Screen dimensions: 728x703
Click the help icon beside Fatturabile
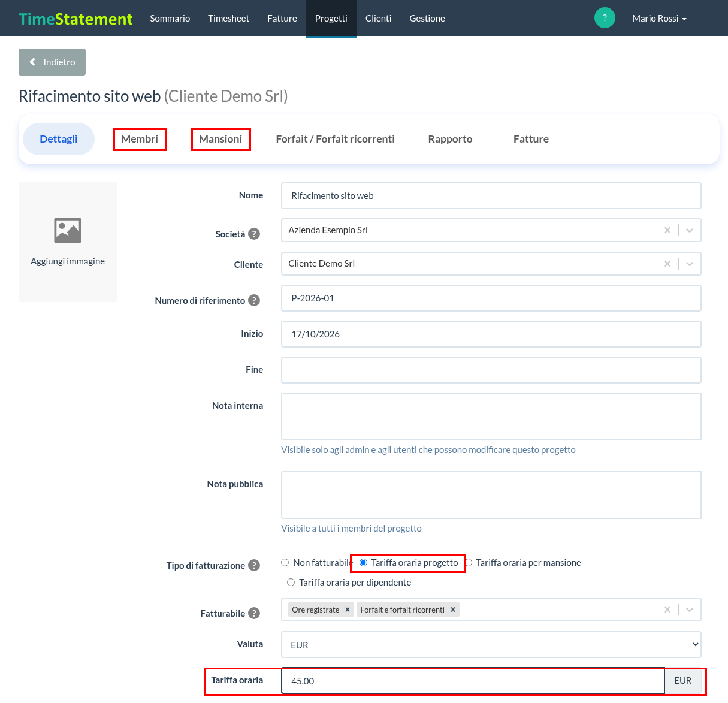point(254,613)
